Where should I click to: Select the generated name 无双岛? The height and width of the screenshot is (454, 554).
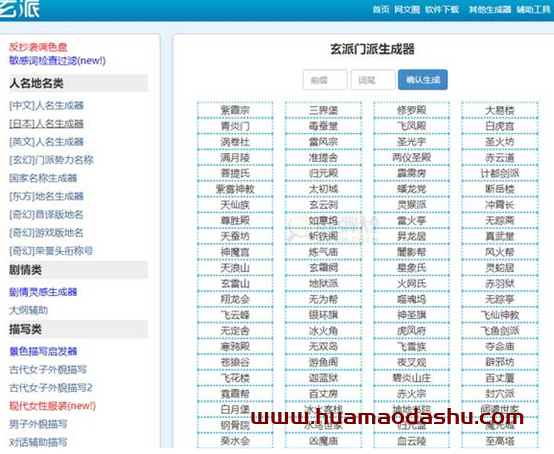(x=323, y=347)
